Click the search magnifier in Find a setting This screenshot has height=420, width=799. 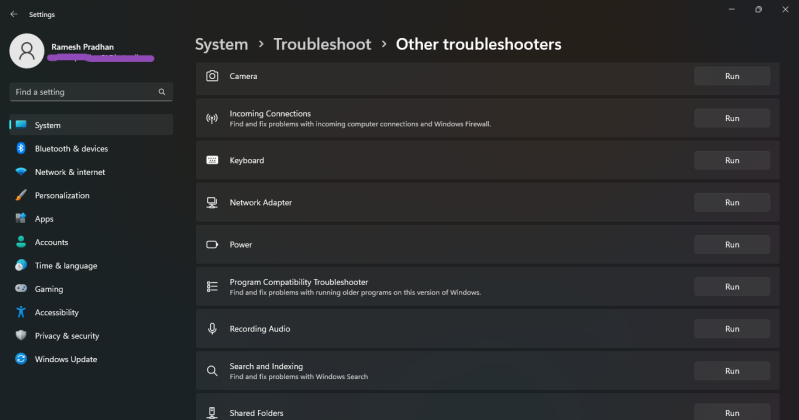(x=162, y=92)
